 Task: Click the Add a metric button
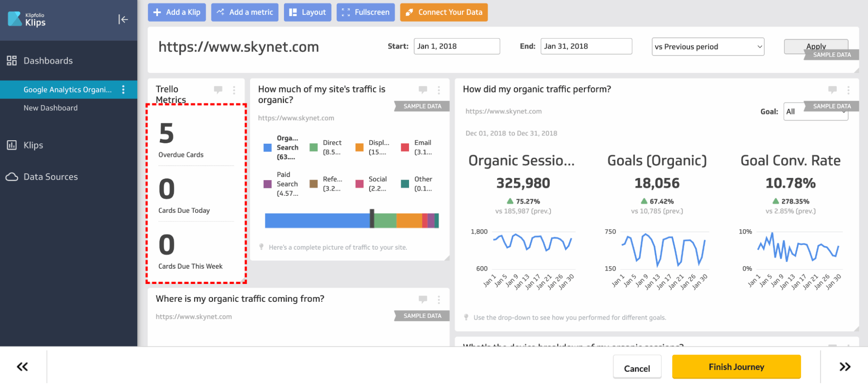245,12
